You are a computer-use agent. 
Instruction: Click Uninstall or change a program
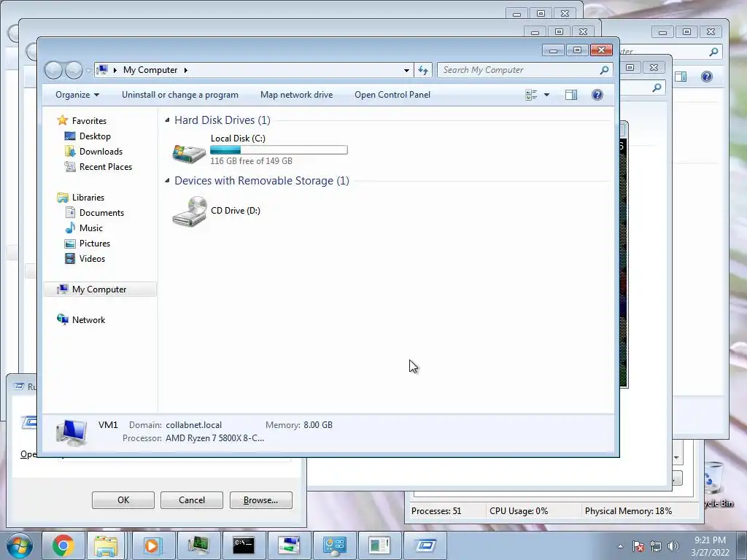point(180,95)
